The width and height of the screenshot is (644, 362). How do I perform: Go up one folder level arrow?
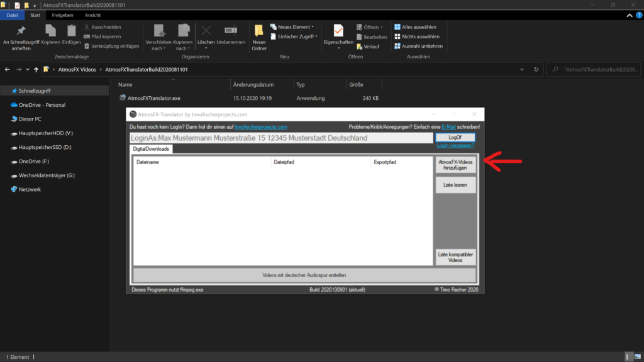click(x=36, y=69)
